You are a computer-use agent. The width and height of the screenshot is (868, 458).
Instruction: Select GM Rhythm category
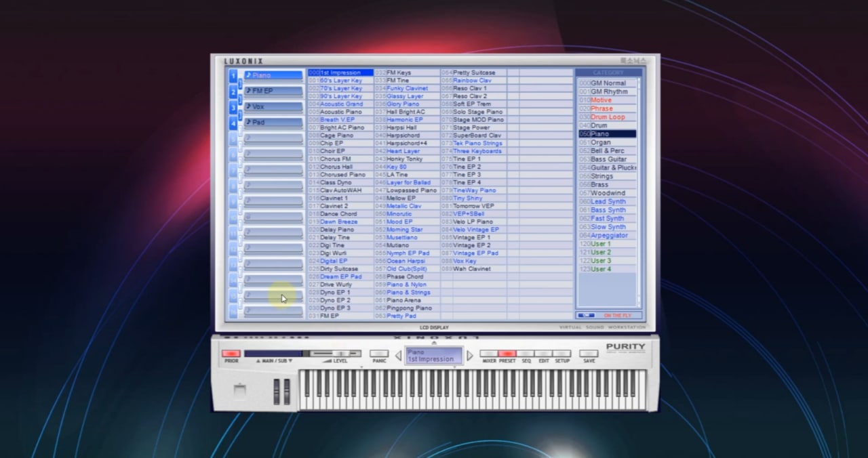tap(607, 91)
